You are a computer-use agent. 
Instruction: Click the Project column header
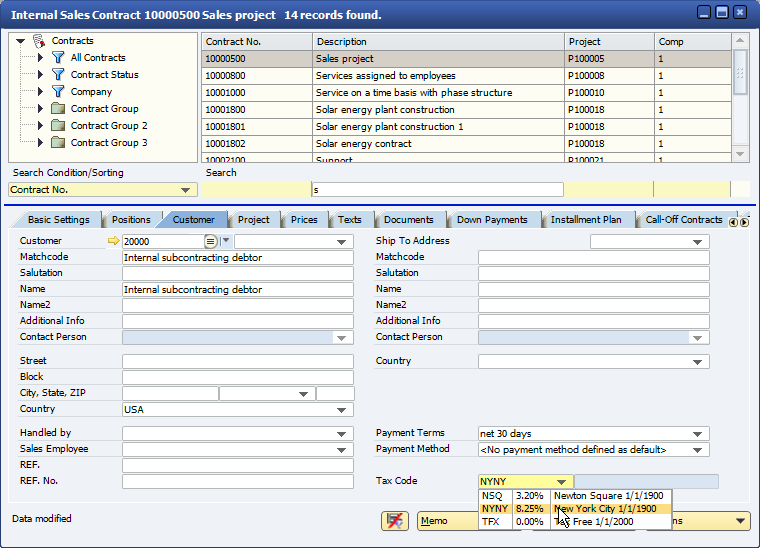(609, 42)
